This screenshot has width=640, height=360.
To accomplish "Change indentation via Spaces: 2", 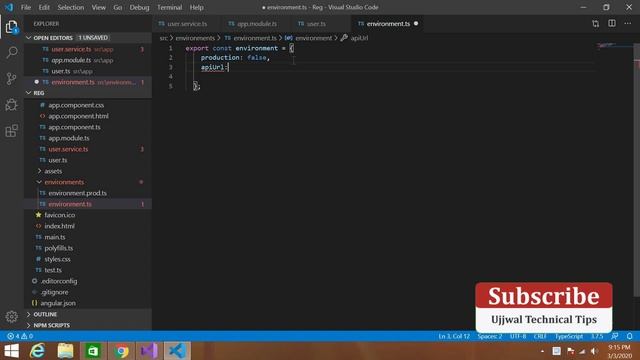I will click(490, 336).
